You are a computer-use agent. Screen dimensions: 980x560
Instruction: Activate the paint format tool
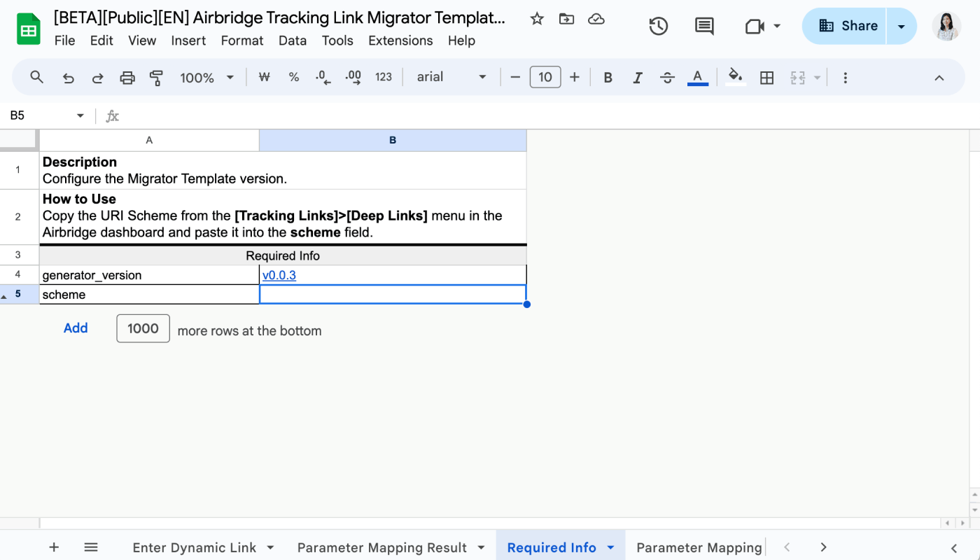[157, 78]
